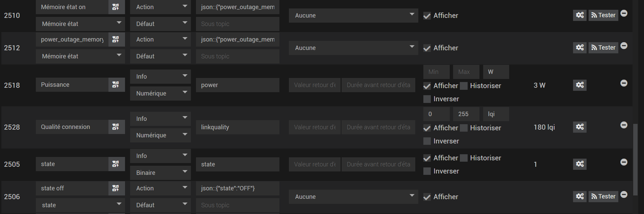644x214 pixels.
Task: Choose icon for Qualité connexion command
Action: 116,127
